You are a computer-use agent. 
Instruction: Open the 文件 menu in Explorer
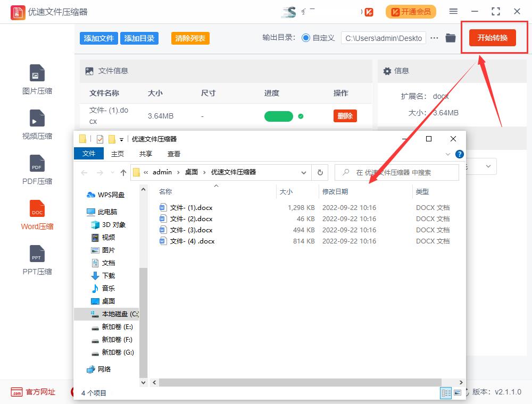[88, 154]
